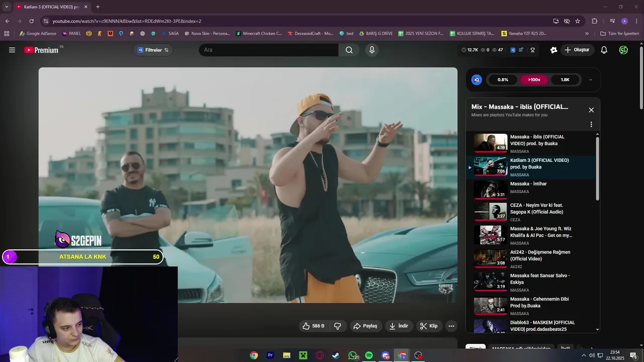This screenshot has width=644, height=362.
Task: Open the vidIQ list icon in toolbar
Action: point(521,50)
